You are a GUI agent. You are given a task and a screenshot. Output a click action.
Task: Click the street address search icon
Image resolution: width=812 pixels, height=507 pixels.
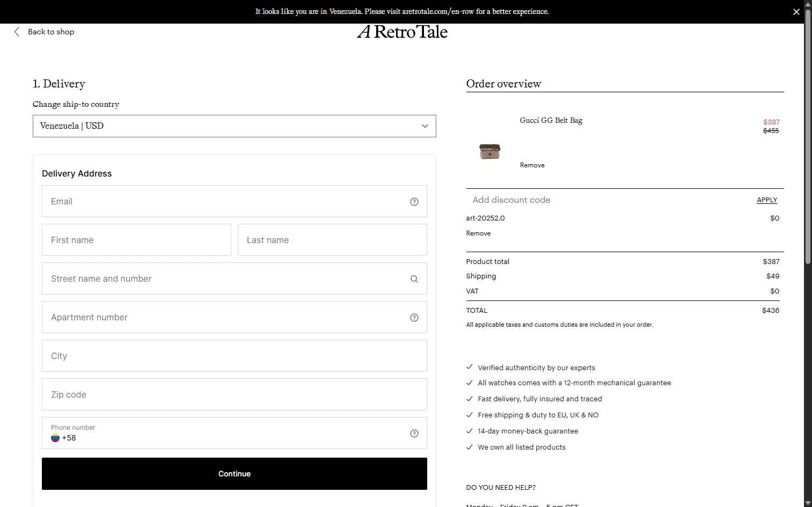(414, 279)
